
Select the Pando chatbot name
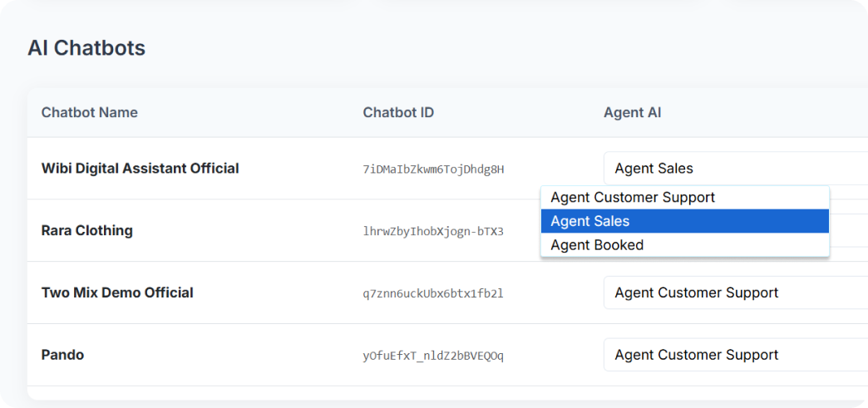(x=62, y=355)
